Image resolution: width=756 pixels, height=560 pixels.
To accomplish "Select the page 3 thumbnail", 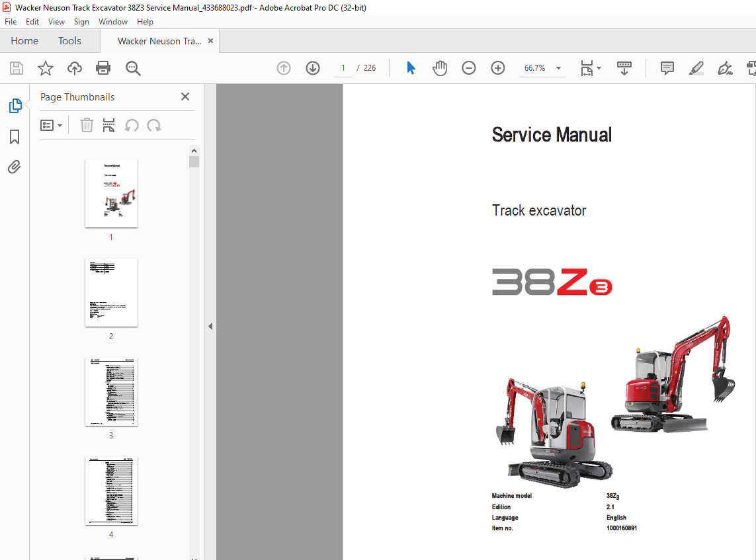I will tap(111, 392).
